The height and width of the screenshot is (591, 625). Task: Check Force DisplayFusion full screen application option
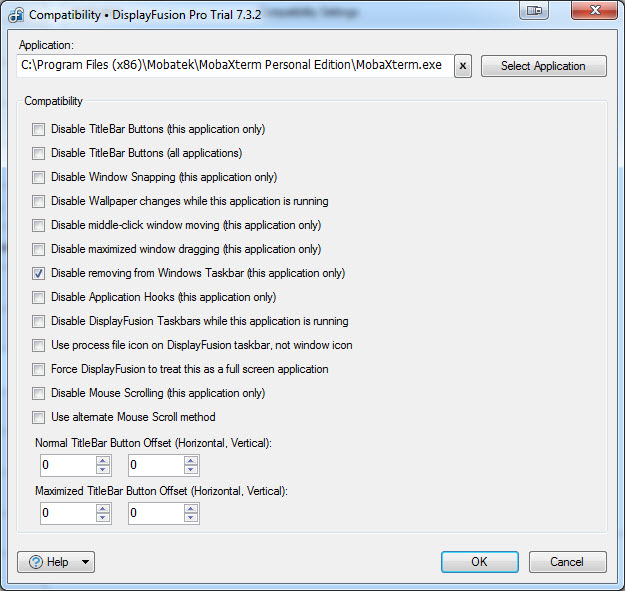(x=38, y=369)
